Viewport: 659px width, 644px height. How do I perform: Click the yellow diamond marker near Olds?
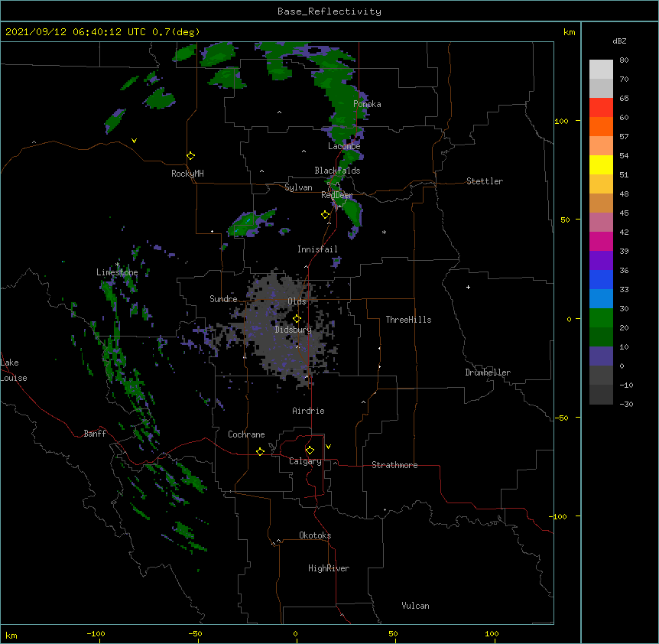click(297, 319)
